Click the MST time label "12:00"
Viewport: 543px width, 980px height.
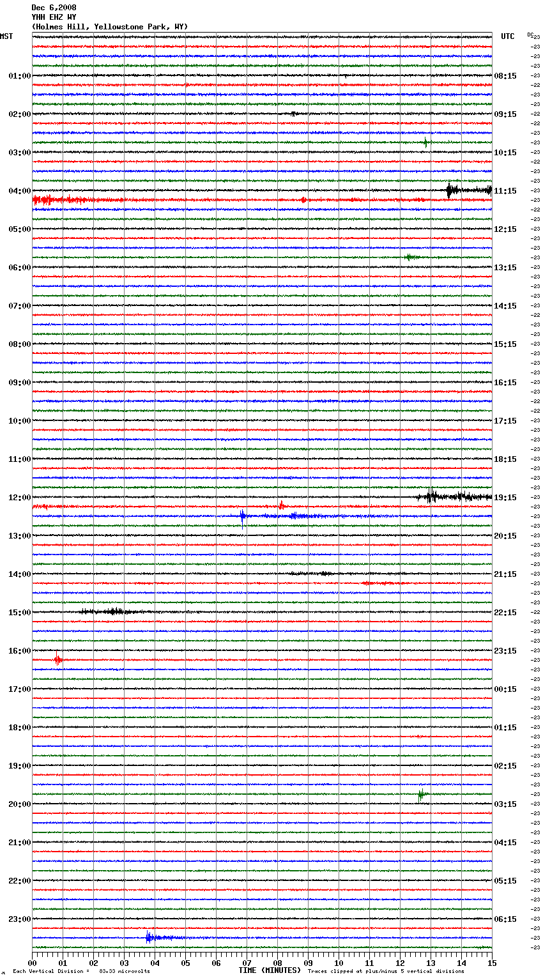20,498
